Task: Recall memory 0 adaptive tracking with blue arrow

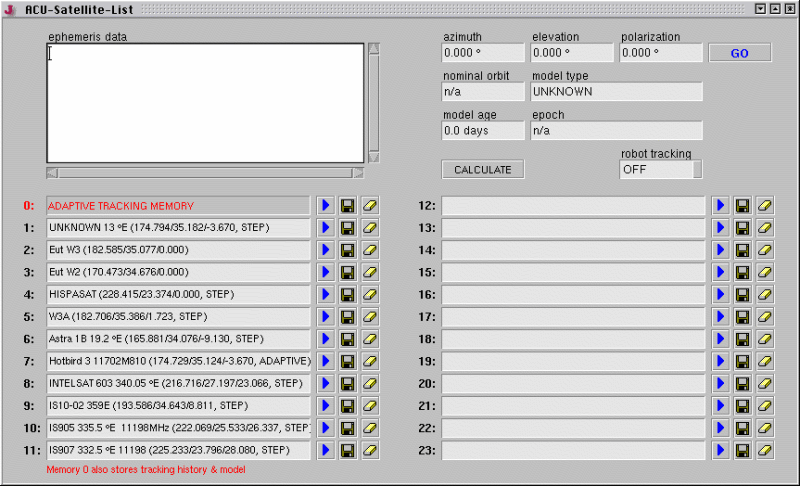Action: (x=325, y=206)
